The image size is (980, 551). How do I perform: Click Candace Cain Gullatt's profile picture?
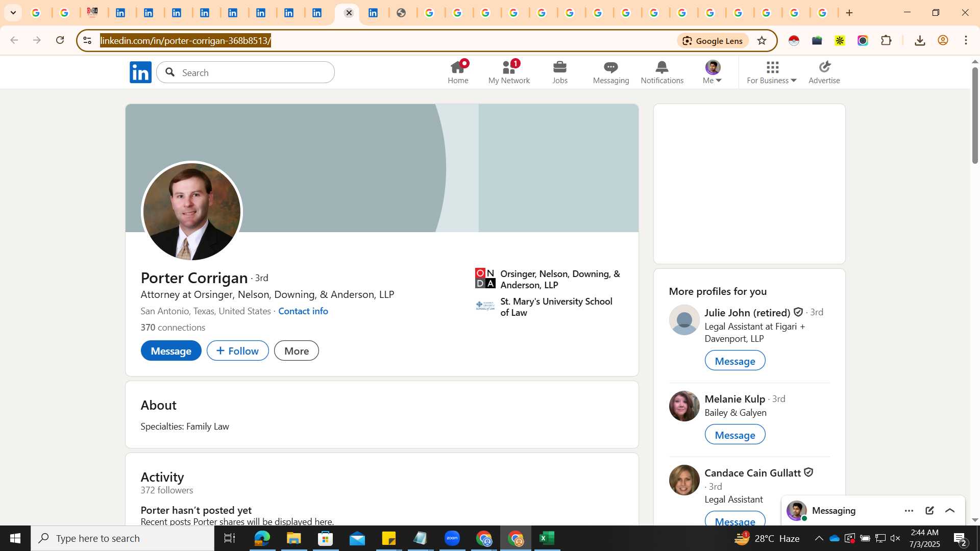coord(684,480)
